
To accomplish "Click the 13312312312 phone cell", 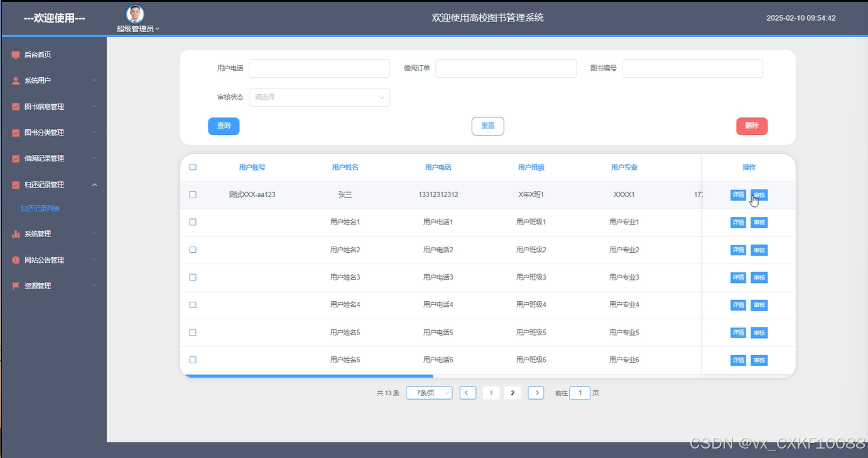I will pos(438,194).
